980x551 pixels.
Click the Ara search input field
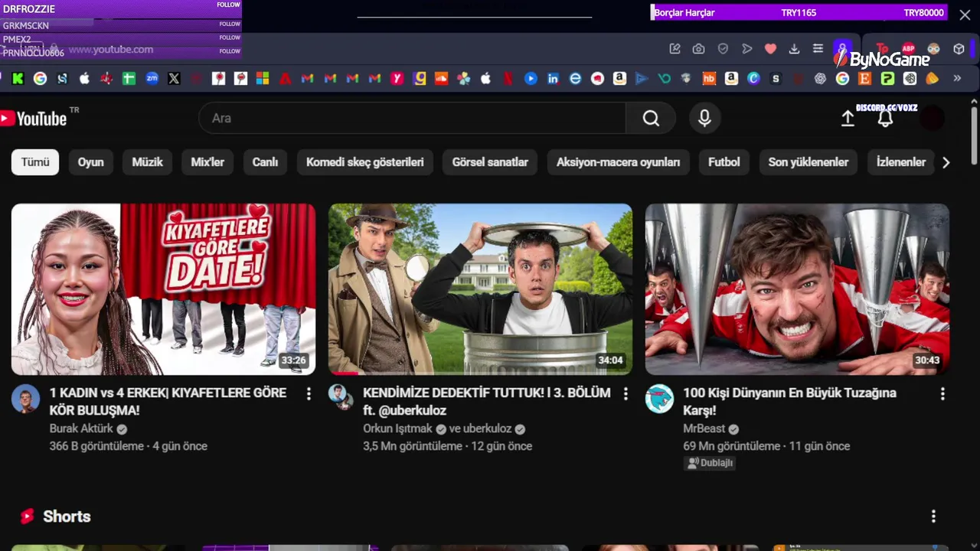(x=412, y=118)
